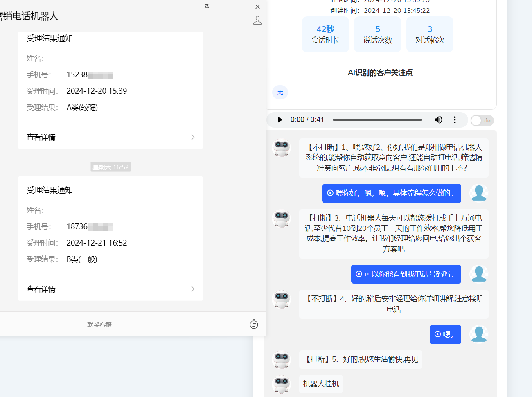Open 查看详情 for the B类(一般) result
532x397 pixels.
[x=110, y=289]
